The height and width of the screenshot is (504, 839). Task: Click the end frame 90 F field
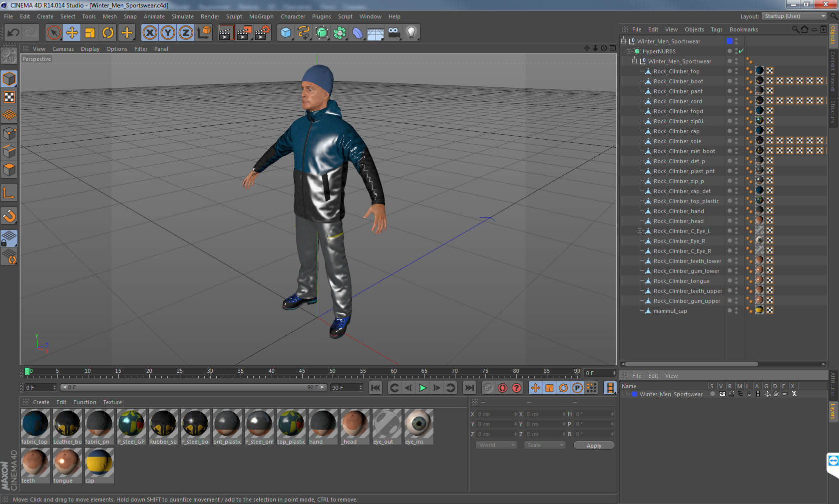pos(347,388)
